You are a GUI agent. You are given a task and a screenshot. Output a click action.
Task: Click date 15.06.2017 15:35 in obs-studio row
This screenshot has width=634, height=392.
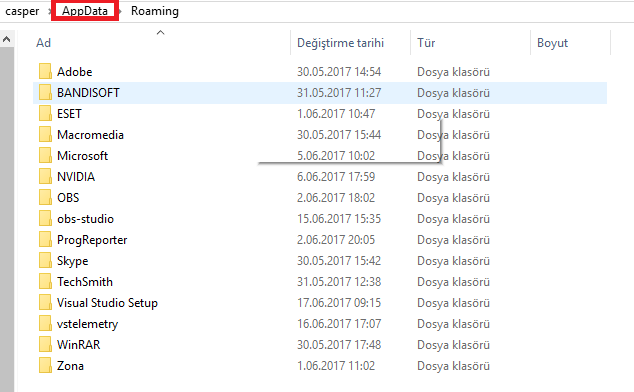tap(339, 219)
